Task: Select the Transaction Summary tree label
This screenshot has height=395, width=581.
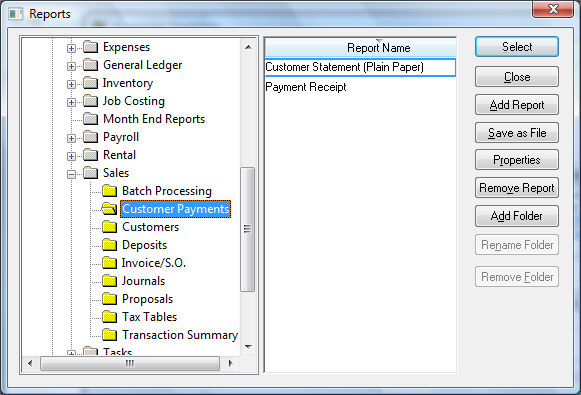Action: (180, 335)
